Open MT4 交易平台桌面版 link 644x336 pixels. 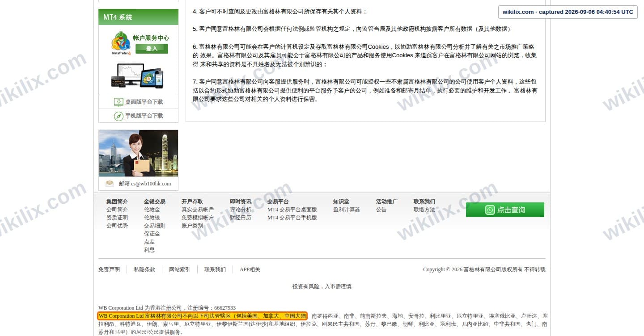click(292, 210)
